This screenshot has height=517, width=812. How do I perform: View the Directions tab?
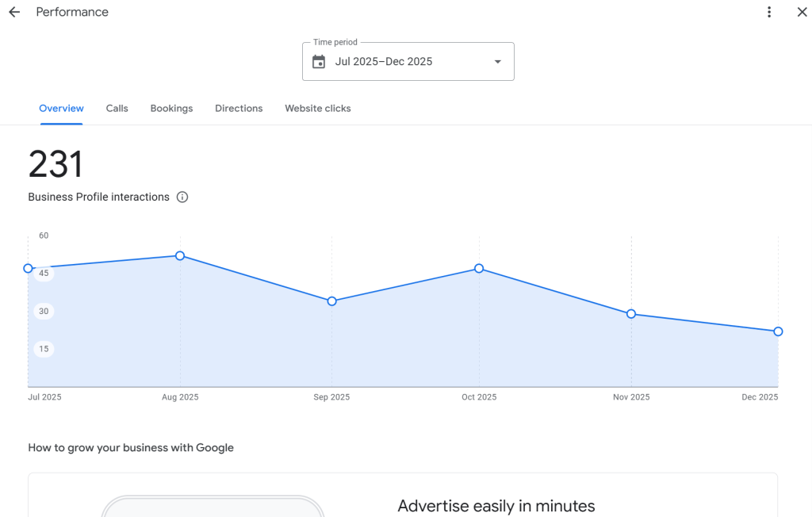click(x=239, y=108)
